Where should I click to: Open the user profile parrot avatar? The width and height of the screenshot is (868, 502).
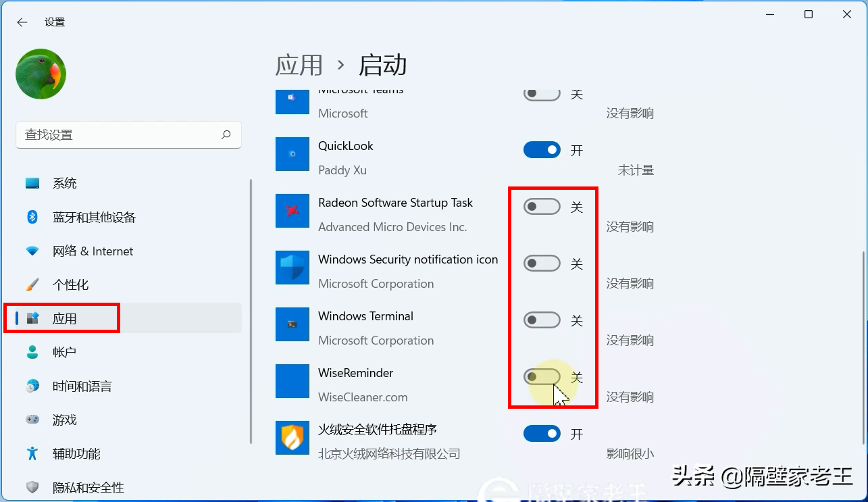pyautogui.click(x=41, y=74)
